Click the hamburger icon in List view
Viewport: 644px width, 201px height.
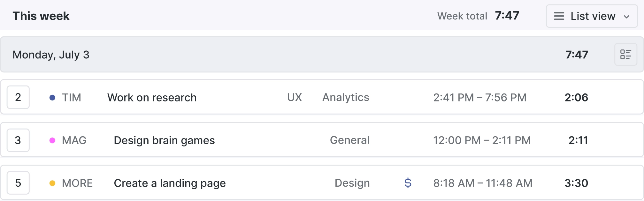coord(559,16)
